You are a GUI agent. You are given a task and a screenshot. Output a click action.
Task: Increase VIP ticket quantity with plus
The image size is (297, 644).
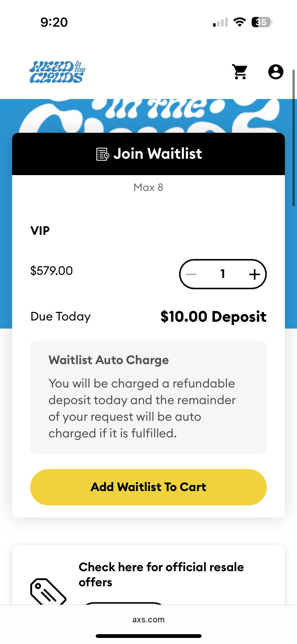click(254, 274)
